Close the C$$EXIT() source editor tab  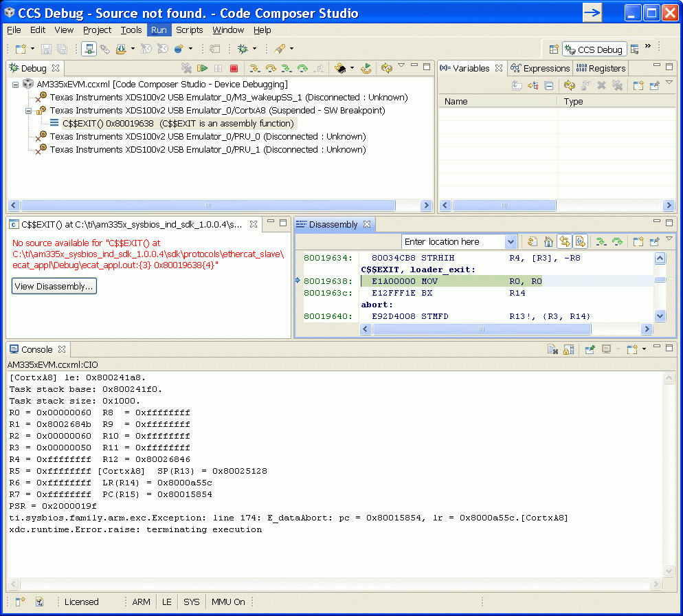coord(254,225)
